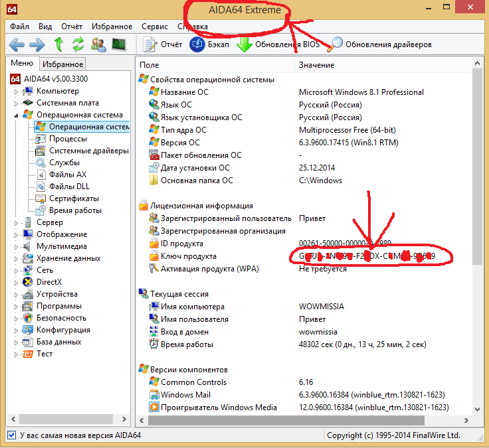Sort by the Значение column header

tap(383, 65)
